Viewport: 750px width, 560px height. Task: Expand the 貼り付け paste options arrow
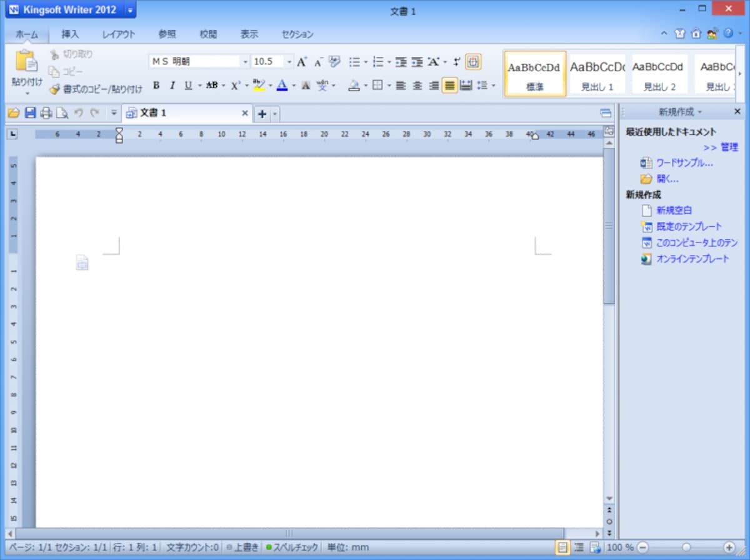point(27,94)
